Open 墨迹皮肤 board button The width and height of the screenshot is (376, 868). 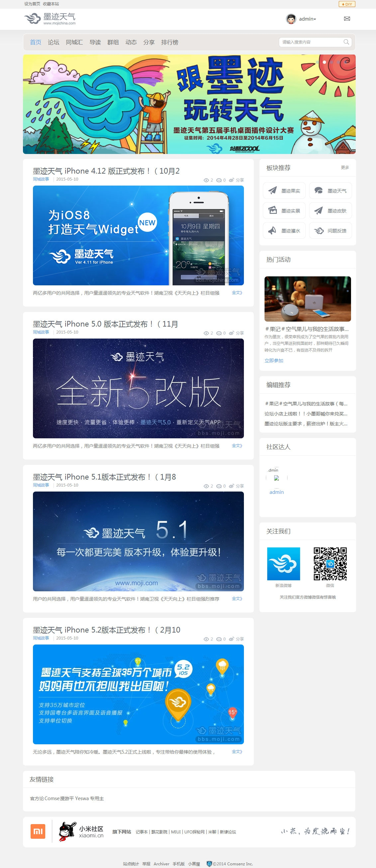pos(330,211)
